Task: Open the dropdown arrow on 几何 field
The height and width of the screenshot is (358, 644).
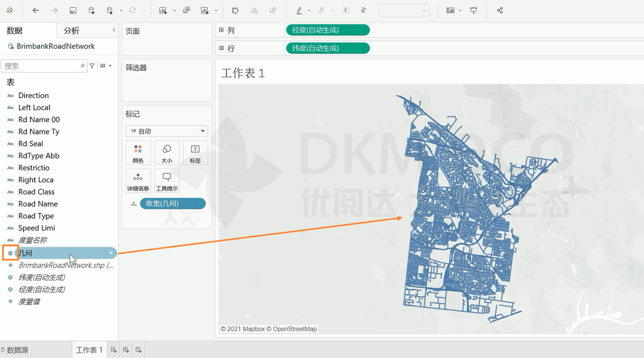Action: (x=111, y=253)
